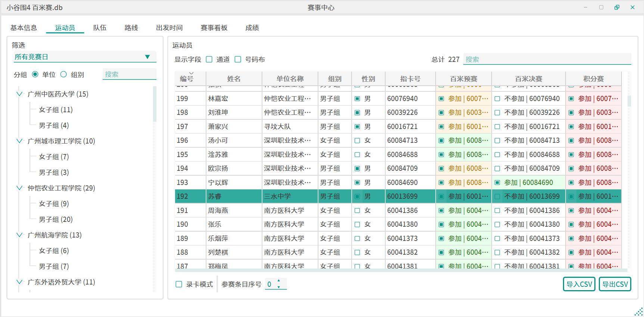
Task: Toggle 积分赛 checkbox for 周海燕 row
Action: click(571, 211)
